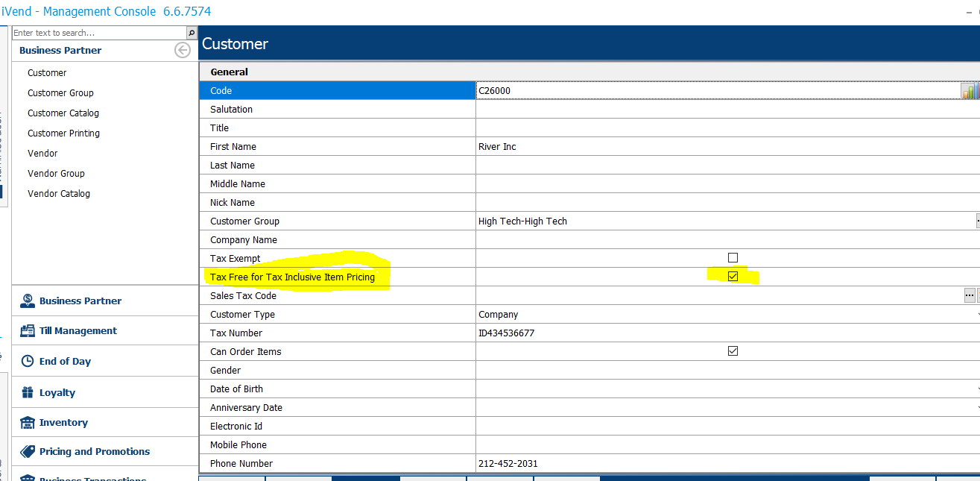Open the chart icon in Code field
This screenshot has height=481, width=980.
[x=970, y=91]
